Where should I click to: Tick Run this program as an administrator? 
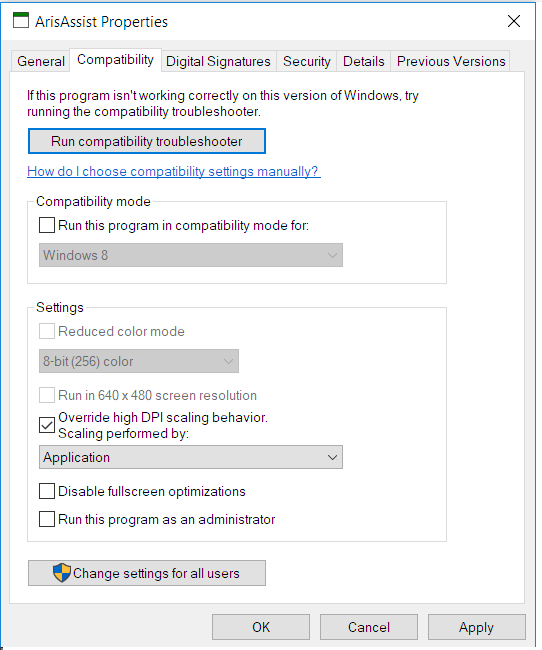[x=47, y=519]
